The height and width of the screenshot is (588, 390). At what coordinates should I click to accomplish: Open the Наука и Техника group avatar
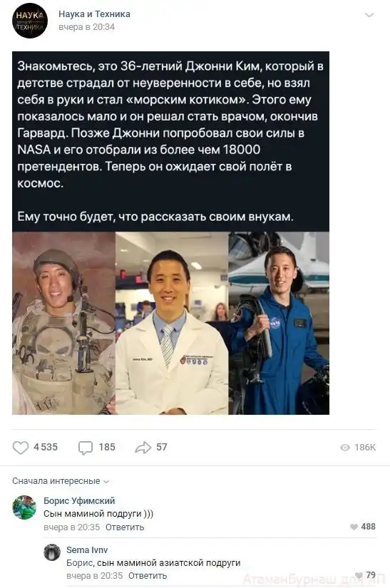point(30,21)
